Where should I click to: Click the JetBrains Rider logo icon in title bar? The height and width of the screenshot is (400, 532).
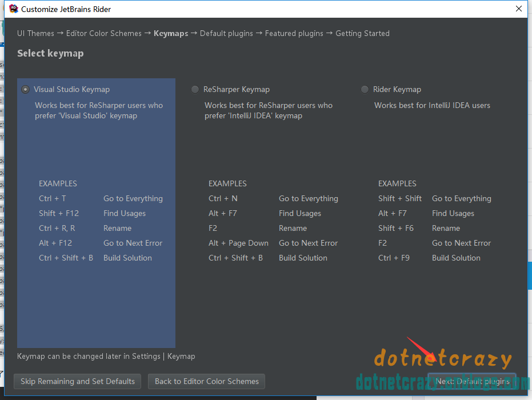[x=14, y=9]
